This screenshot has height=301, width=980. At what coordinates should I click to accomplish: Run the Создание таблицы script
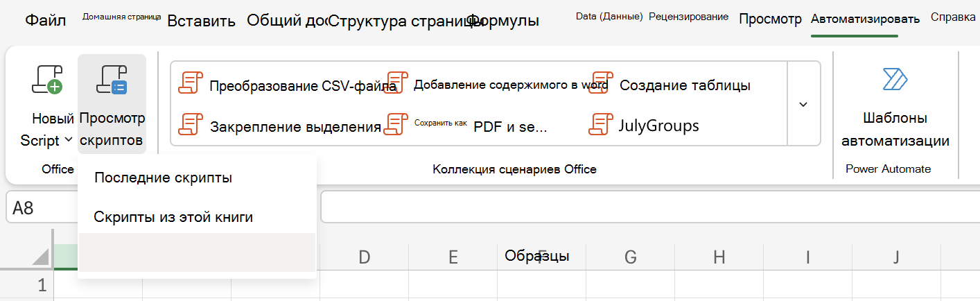[x=670, y=85]
